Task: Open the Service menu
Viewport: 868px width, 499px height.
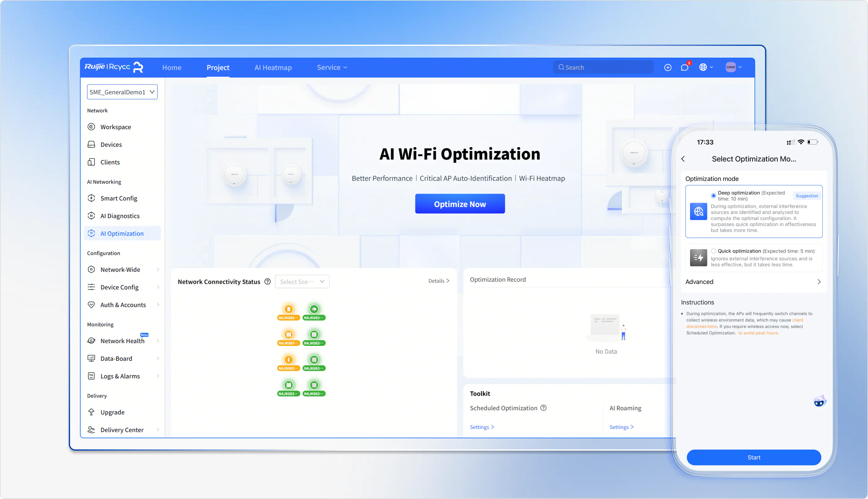Action: click(332, 68)
